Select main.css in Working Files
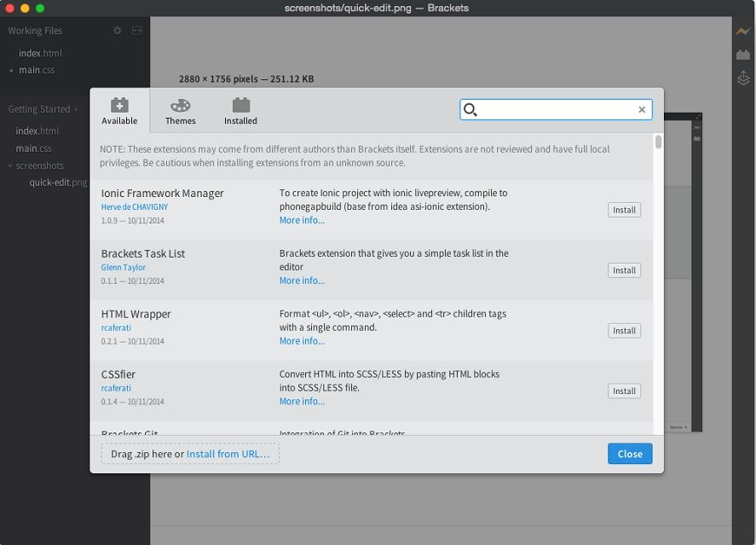Screen dimensions: 756x545 pyautogui.click(x=36, y=70)
